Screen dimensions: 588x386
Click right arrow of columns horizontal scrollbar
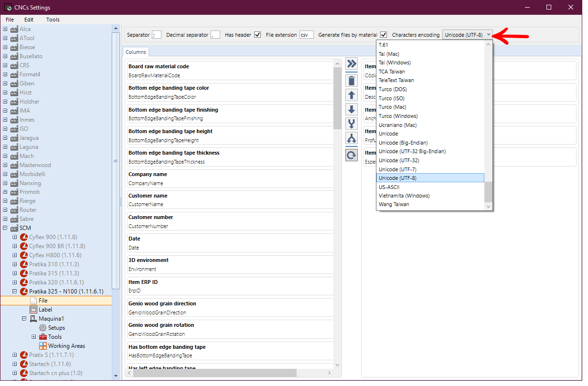pyautogui.click(x=330, y=373)
